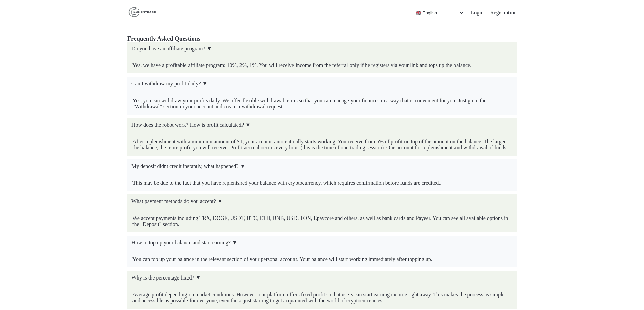Click the payment methods dropdown arrow
644x310 pixels.
click(220, 201)
